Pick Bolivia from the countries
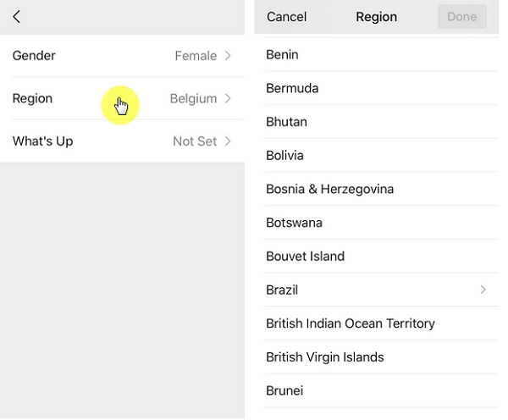508x420 pixels. point(284,156)
